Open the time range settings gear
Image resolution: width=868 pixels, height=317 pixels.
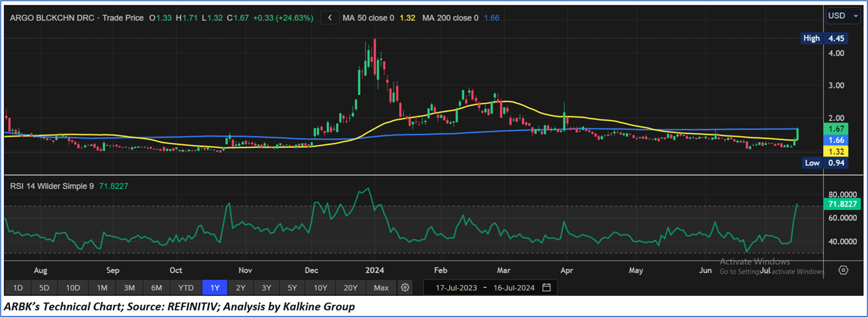pyautogui.click(x=405, y=288)
